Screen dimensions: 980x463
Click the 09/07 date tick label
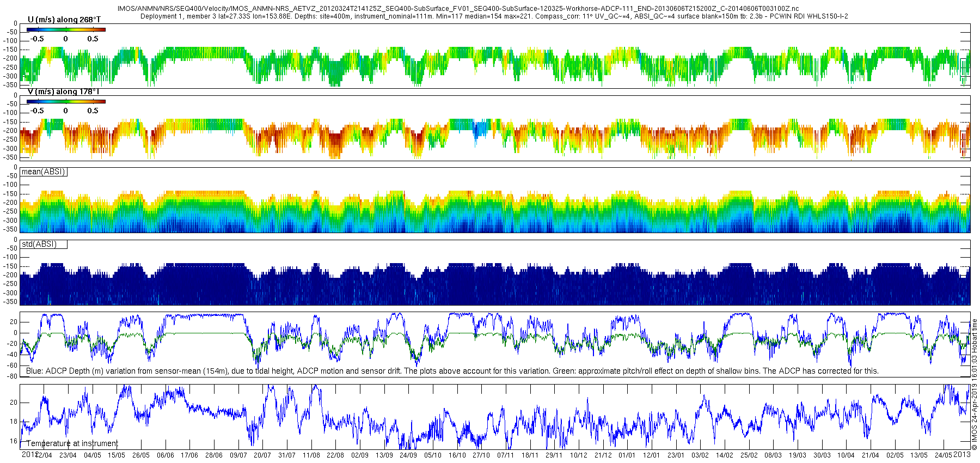pos(238,455)
